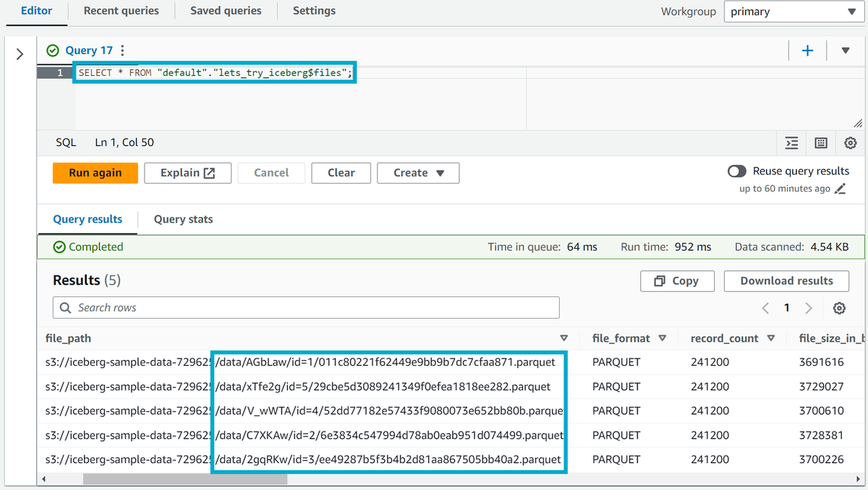Open the query editor settings gear
Viewport: 868px width, 490px height.
pyautogui.click(x=850, y=143)
